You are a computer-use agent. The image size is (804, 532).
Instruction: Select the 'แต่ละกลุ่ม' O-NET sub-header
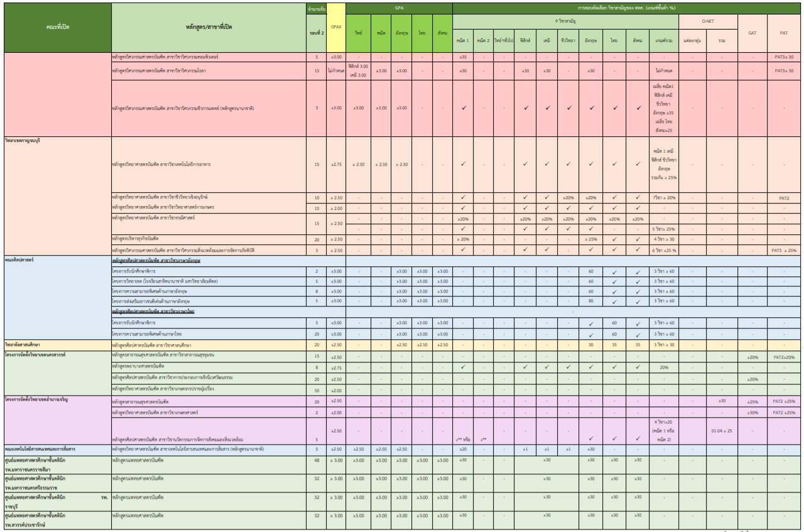(692, 40)
